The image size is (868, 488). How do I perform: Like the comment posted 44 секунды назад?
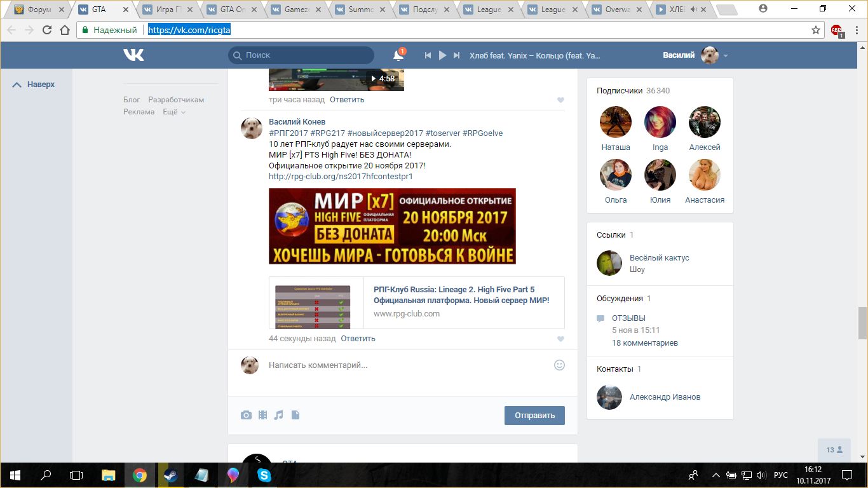(560, 339)
